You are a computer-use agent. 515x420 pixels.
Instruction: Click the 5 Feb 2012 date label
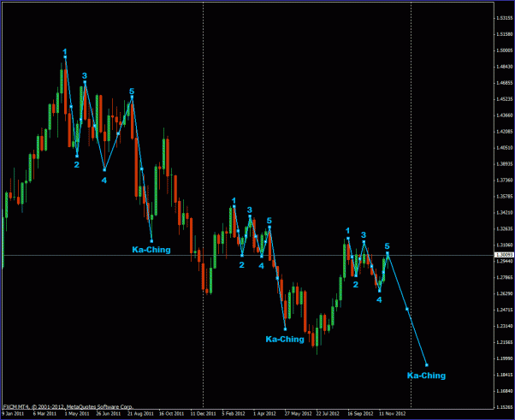click(x=234, y=414)
